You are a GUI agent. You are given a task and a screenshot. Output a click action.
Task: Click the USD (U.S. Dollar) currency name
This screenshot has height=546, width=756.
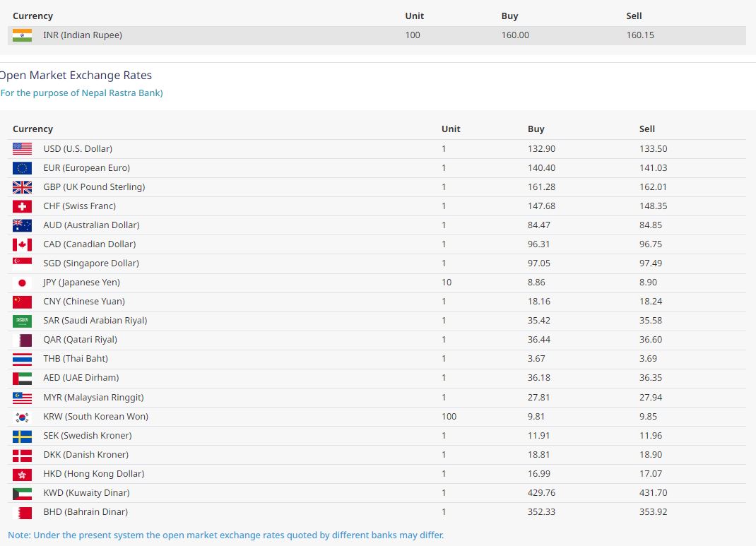coord(78,149)
